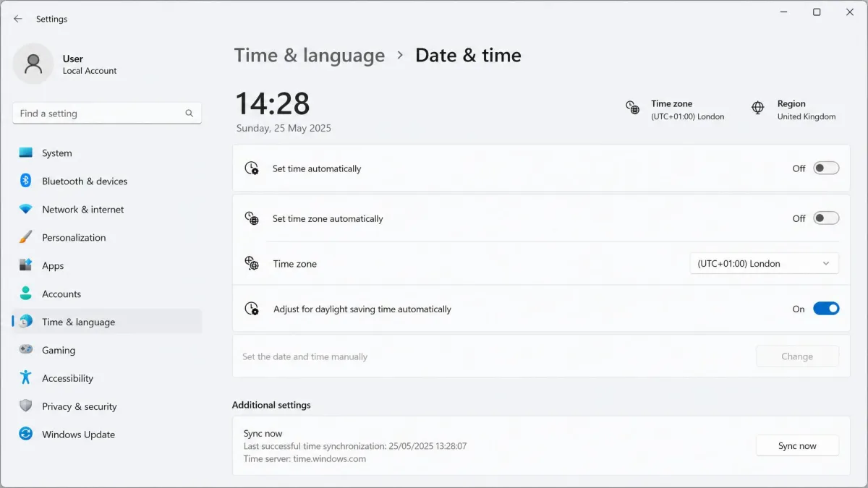Click the clock icon beside Set time automatically
The width and height of the screenshot is (868, 488).
click(252, 168)
